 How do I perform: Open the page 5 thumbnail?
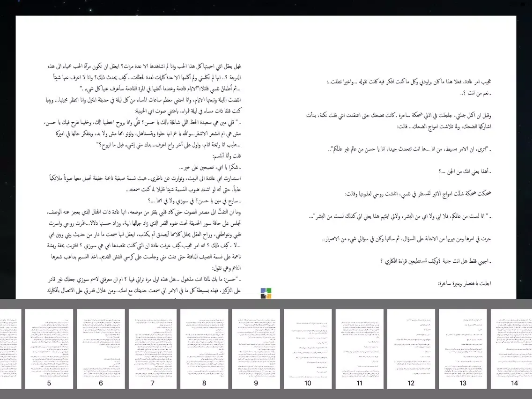pyautogui.click(x=49, y=349)
